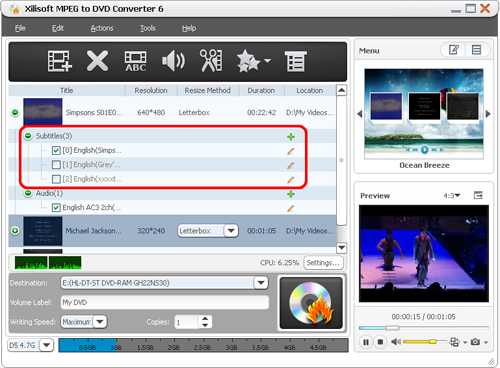The height and width of the screenshot is (368, 500).
Task: Mute the preview volume speaker icon
Action: pos(396,342)
